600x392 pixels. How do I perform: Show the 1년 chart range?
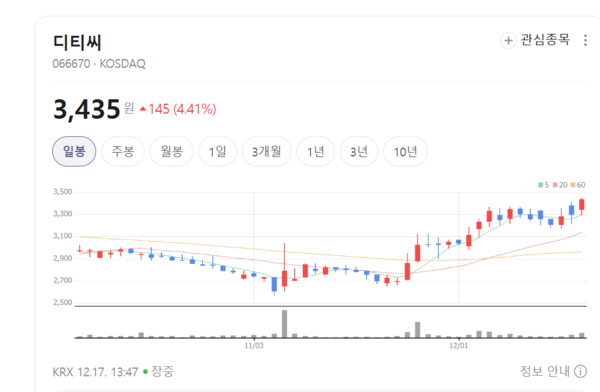click(316, 152)
